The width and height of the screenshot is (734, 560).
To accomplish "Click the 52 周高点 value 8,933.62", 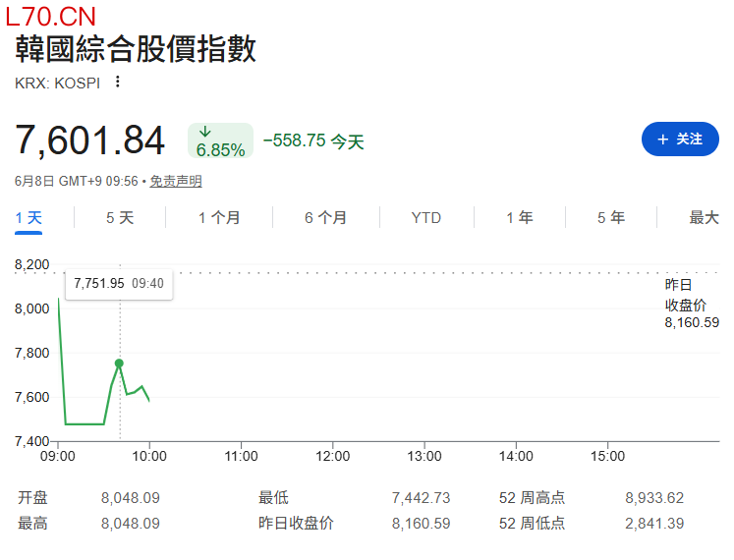I will pyautogui.click(x=654, y=498).
